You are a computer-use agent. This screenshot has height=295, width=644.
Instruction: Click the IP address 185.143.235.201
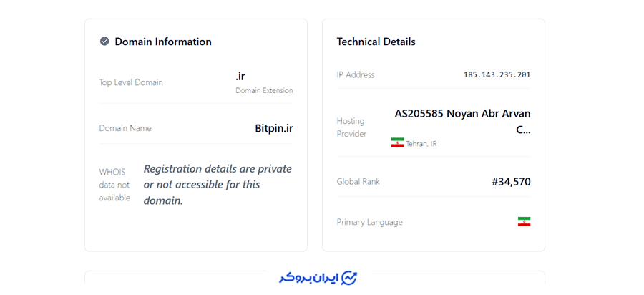click(x=497, y=74)
